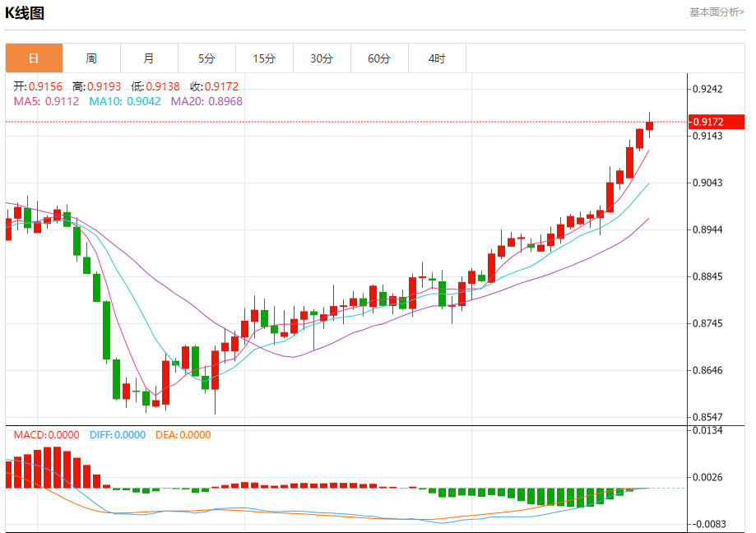Click the high value 0.9193

click(x=104, y=86)
